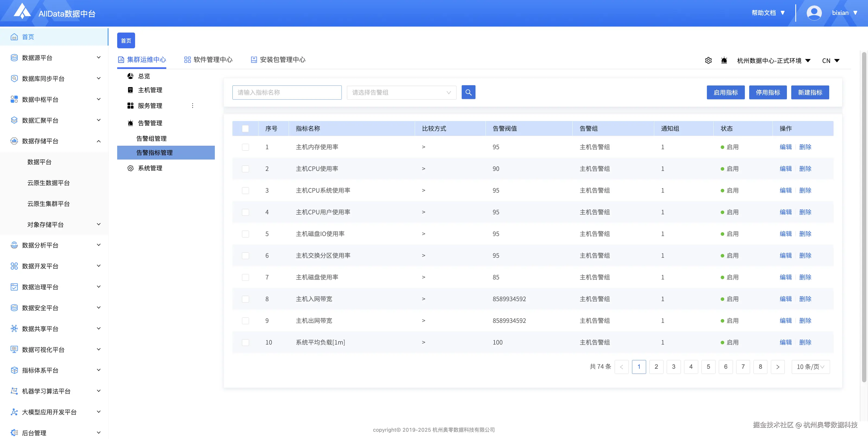
Task: Open the 请选择告警组 dropdown
Action: 401,92
